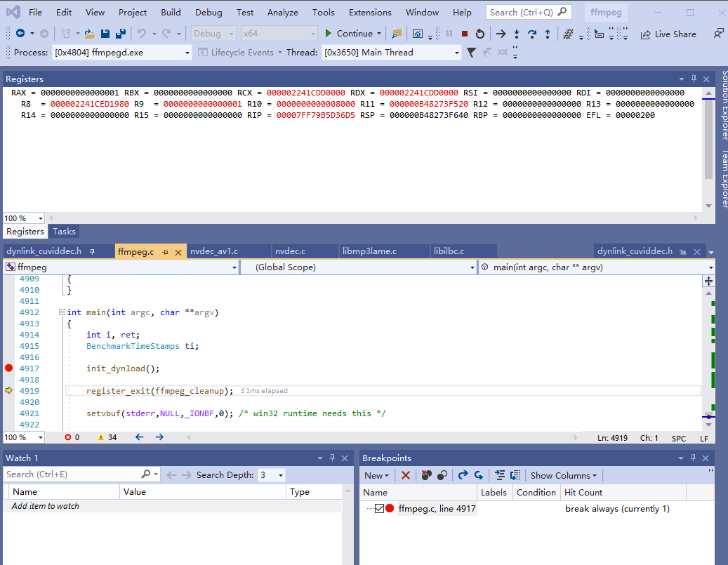This screenshot has width=728, height=565.
Task: Delete selected breakpoint with red X icon
Action: [405, 475]
